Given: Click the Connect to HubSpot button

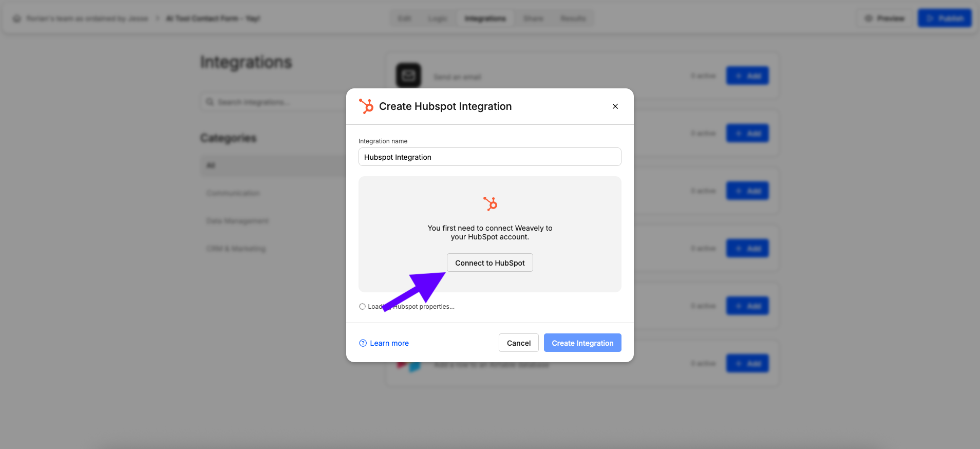Looking at the screenshot, I should 489,263.
